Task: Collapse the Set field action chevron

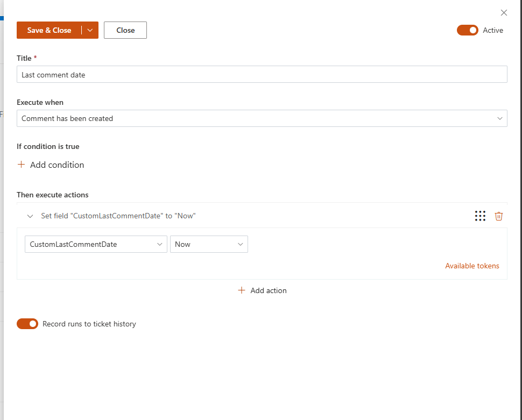Action: 30,216
